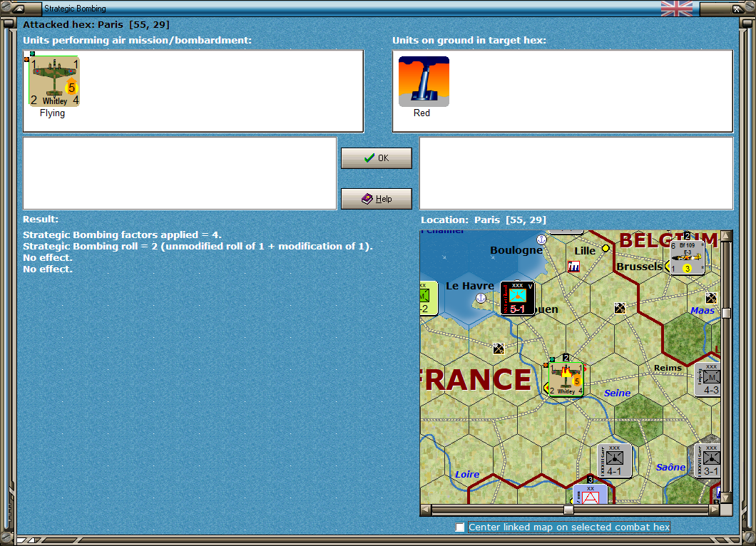Select the grey 4-1 garrison corps counter
This screenshot has height=546, width=756.
click(615, 461)
